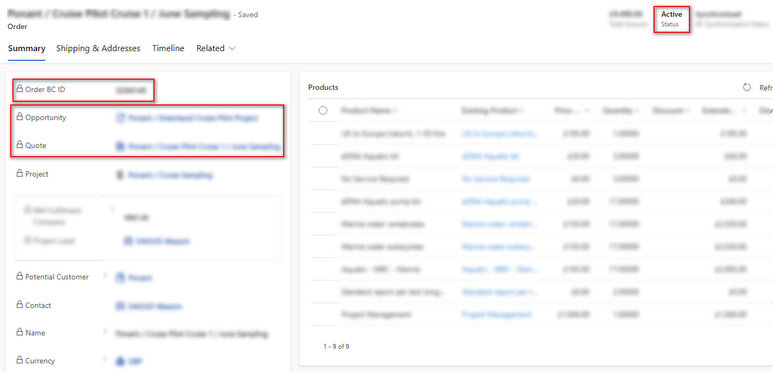Click the Products section title
The width and height of the screenshot is (773, 372).
point(323,87)
